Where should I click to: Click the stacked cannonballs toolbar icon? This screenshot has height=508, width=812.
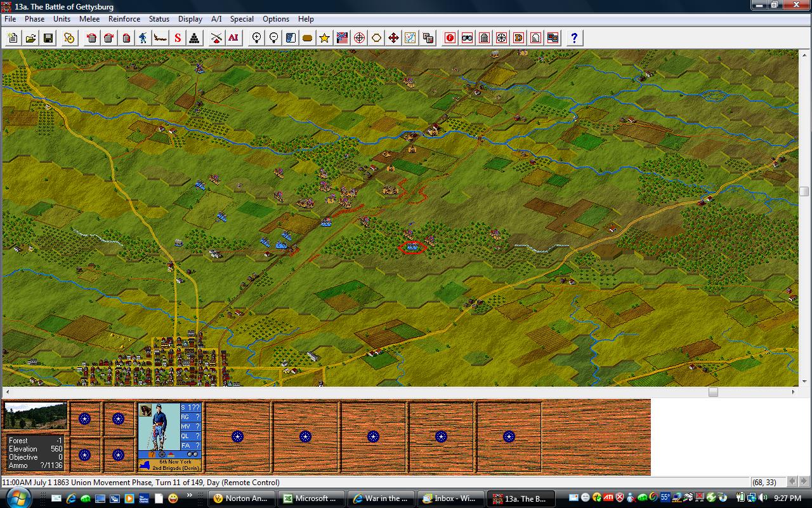coord(195,38)
